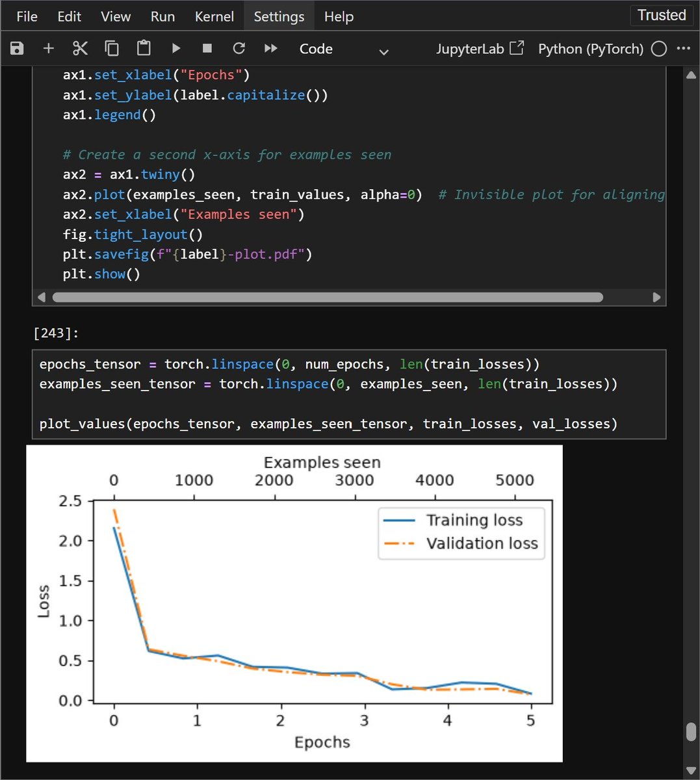The width and height of the screenshot is (700, 780).
Task: Click the Trusted notebook button
Action: pyautogui.click(x=662, y=16)
